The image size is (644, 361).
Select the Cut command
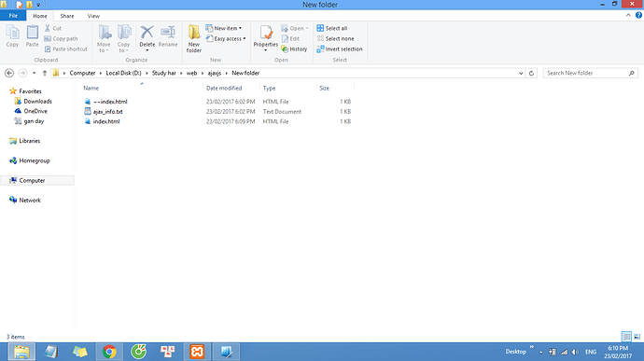point(53,28)
